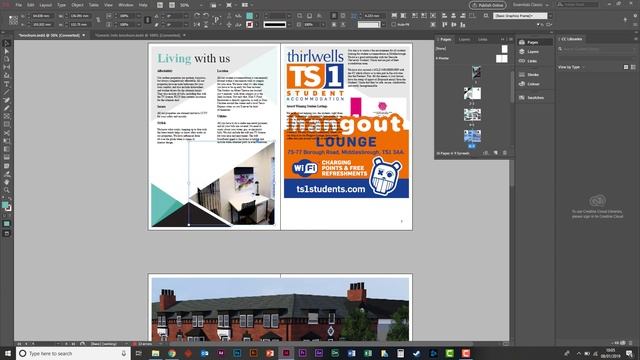Select the highlighted last spread thumbnail
The height and width of the screenshot is (360, 640).
coord(472,136)
